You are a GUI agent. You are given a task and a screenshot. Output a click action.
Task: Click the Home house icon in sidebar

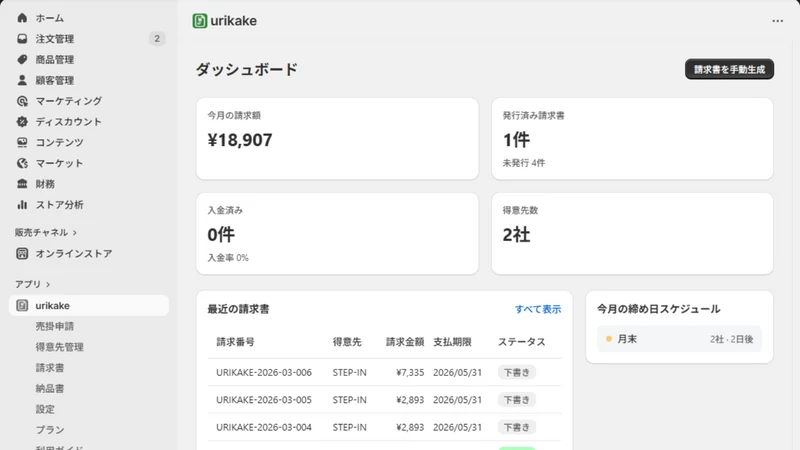[x=22, y=18]
